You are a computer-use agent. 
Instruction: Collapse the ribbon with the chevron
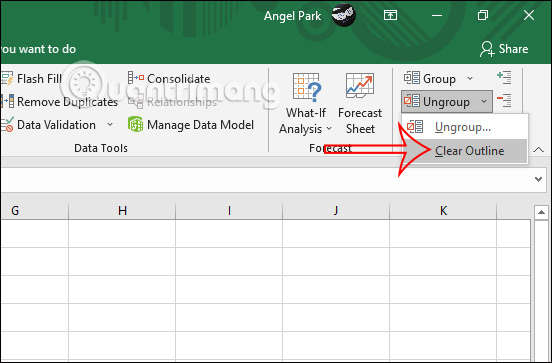pyautogui.click(x=538, y=150)
